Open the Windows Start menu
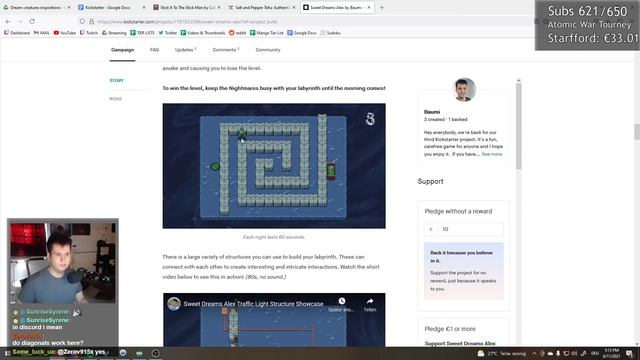The height and width of the screenshot is (360, 640). (x=7, y=353)
